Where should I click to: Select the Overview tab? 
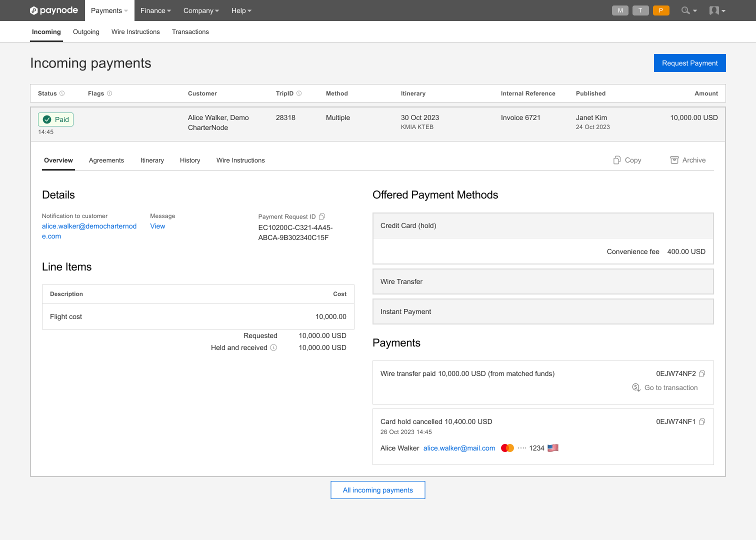58,160
